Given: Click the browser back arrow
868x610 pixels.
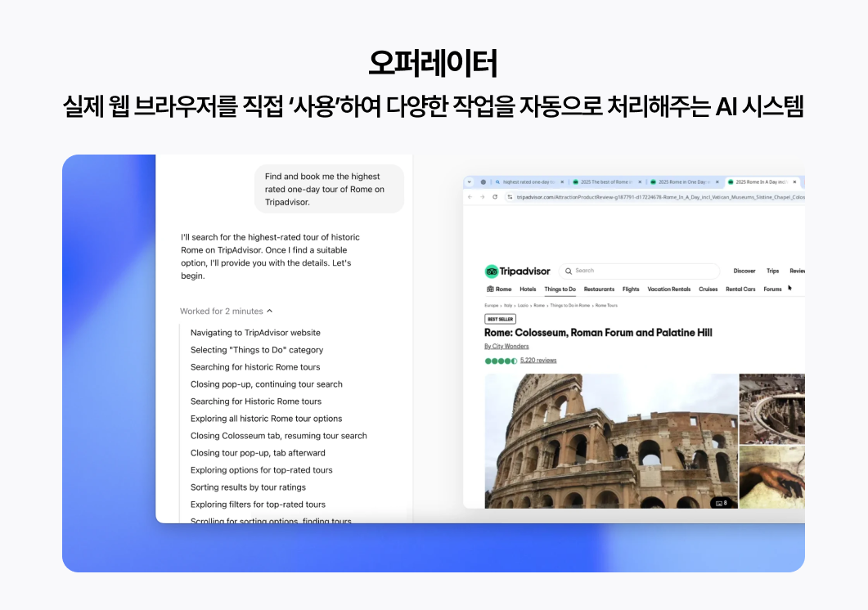Looking at the screenshot, I should click(470, 197).
